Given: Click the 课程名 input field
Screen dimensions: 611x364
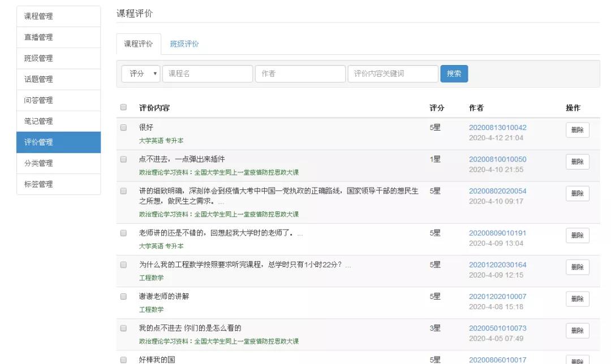Looking at the screenshot, I should [x=208, y=74].
